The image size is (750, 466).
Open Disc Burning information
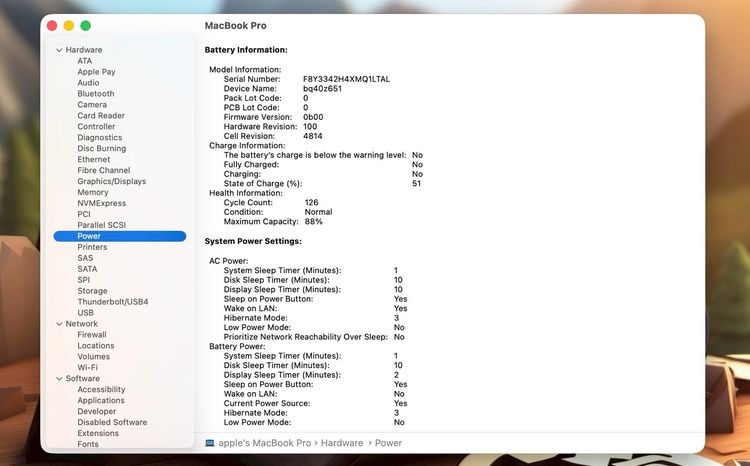coord(101,149)
